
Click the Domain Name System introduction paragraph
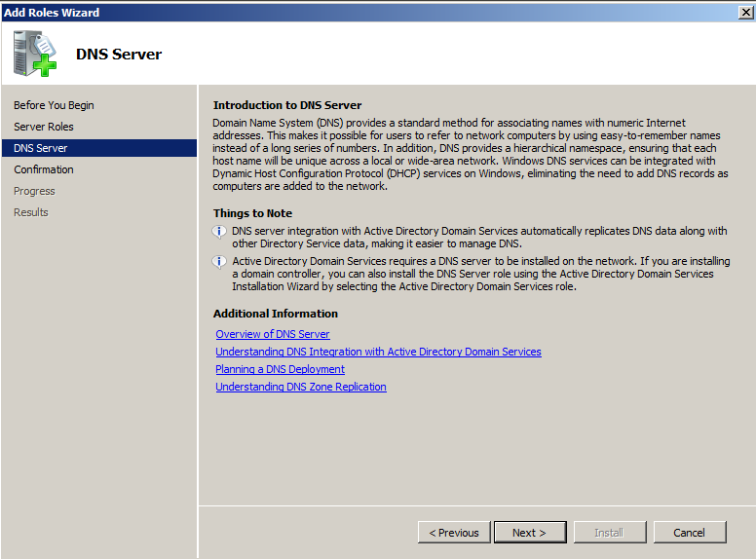pyautogui.click(x=471, y=154)
